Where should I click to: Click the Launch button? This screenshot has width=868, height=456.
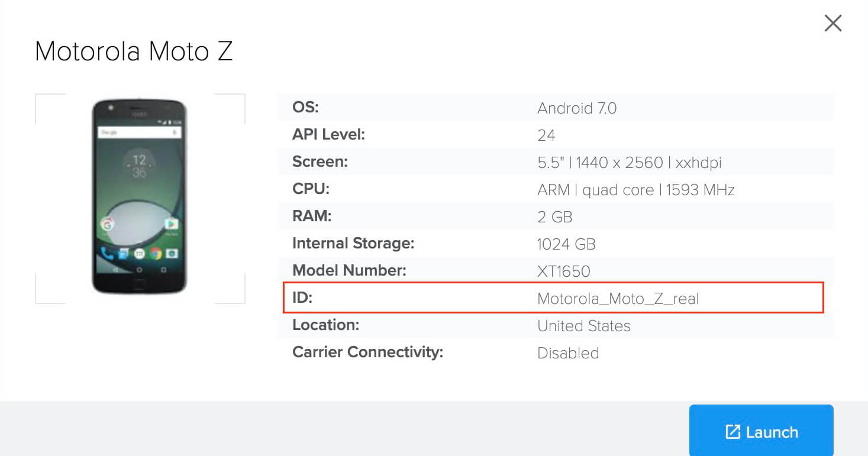tap(761, 431)
